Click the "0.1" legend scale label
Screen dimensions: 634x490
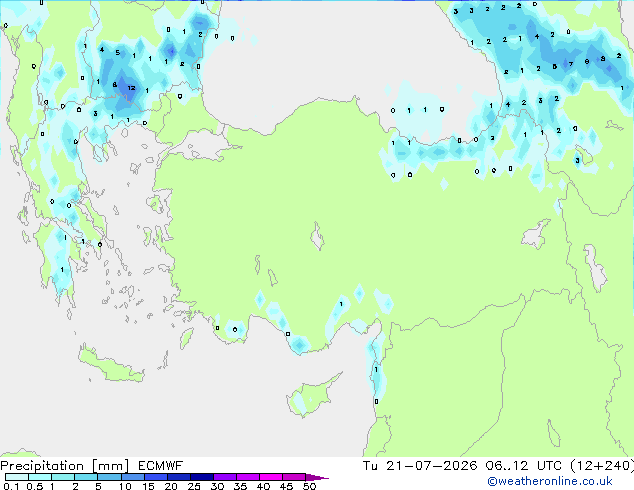point(11,486)
